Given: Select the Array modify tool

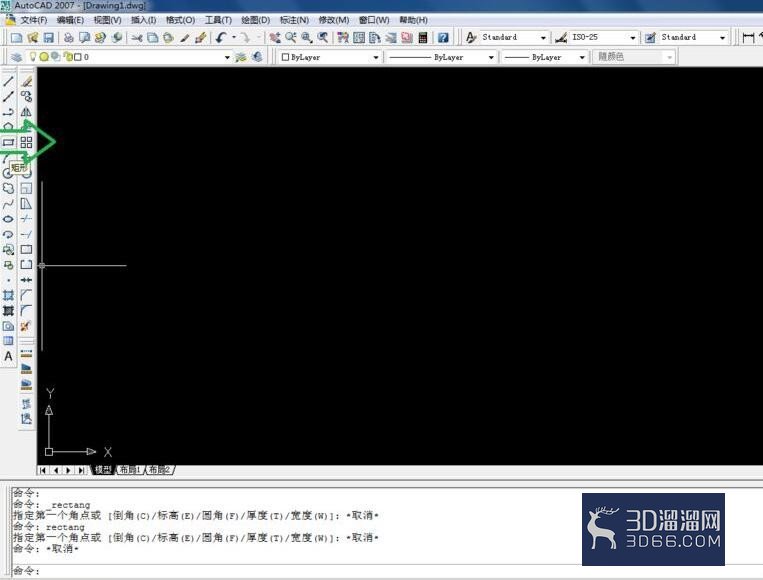Looking at the screenshot, I should 26,142.
